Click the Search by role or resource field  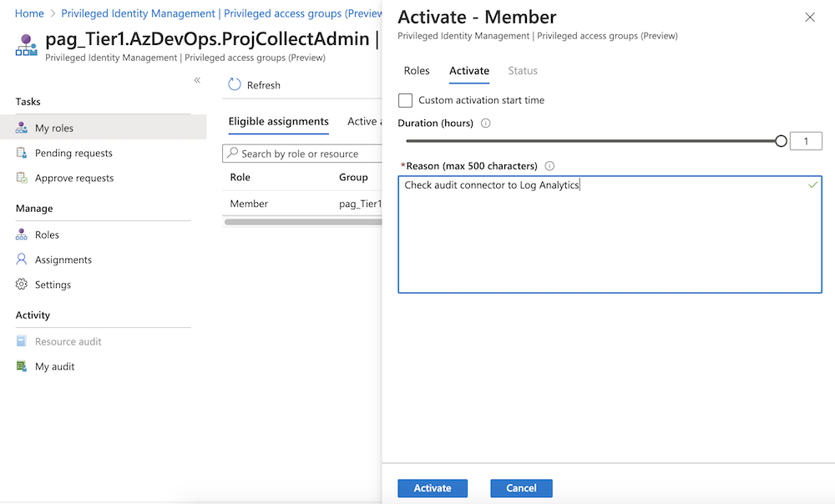coord(302,154)
